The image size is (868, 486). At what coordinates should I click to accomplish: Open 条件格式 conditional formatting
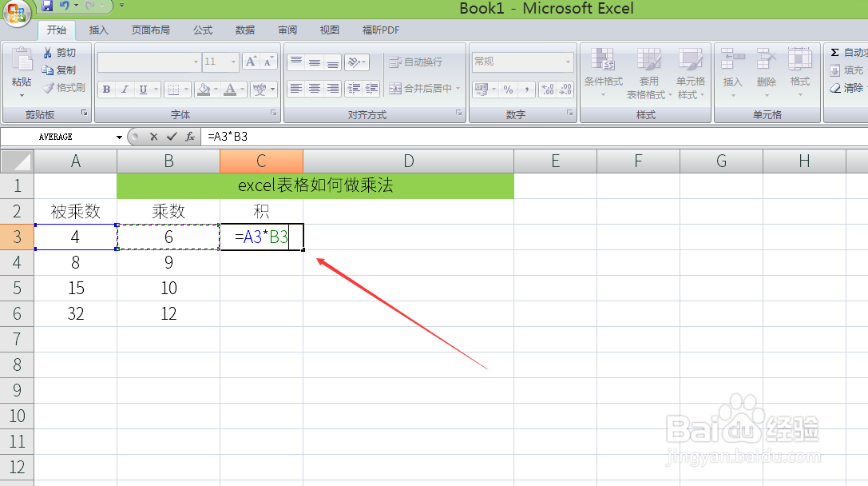coord(604,73)
